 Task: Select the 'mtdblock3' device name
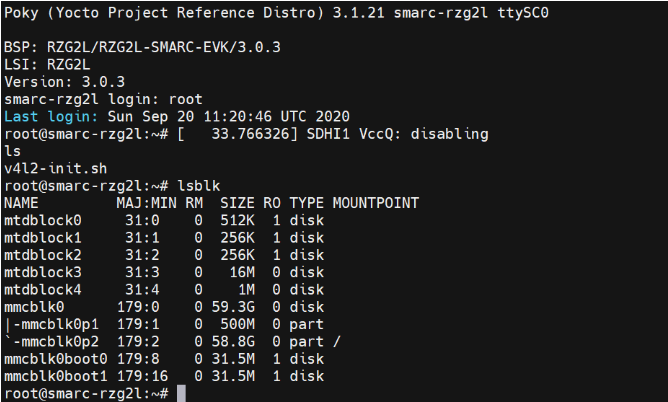click(43, 273)
